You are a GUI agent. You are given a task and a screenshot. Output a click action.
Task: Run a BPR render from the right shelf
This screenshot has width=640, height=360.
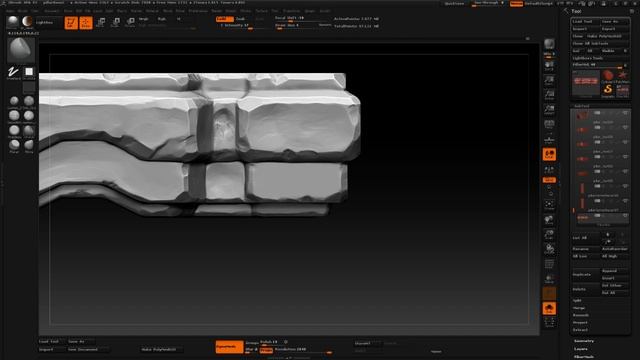click(x=549, y=45)
